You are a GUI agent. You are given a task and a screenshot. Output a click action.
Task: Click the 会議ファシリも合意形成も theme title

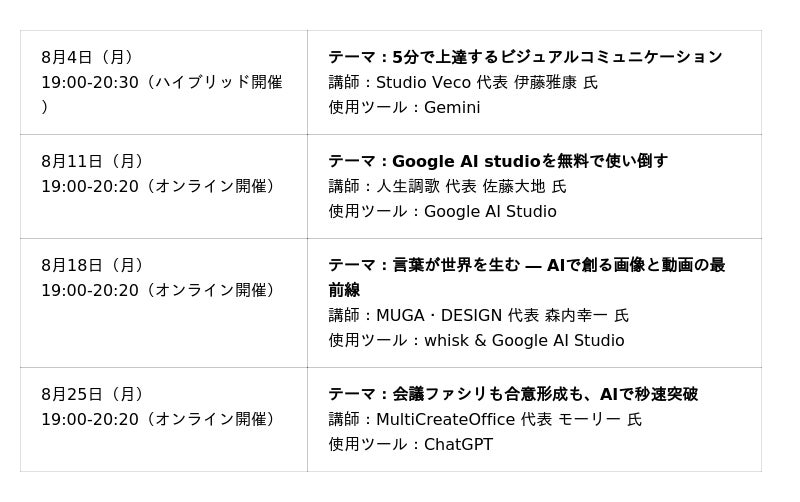pos(513,394)
